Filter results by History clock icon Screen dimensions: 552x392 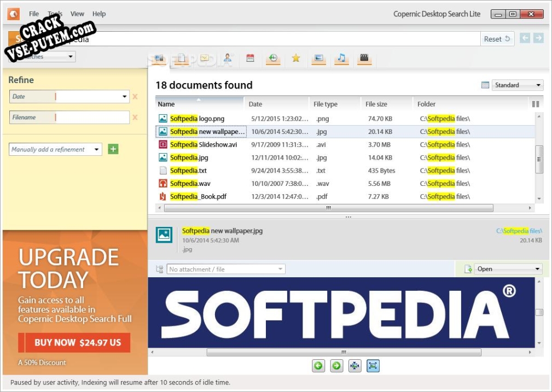tap(273, 58)
